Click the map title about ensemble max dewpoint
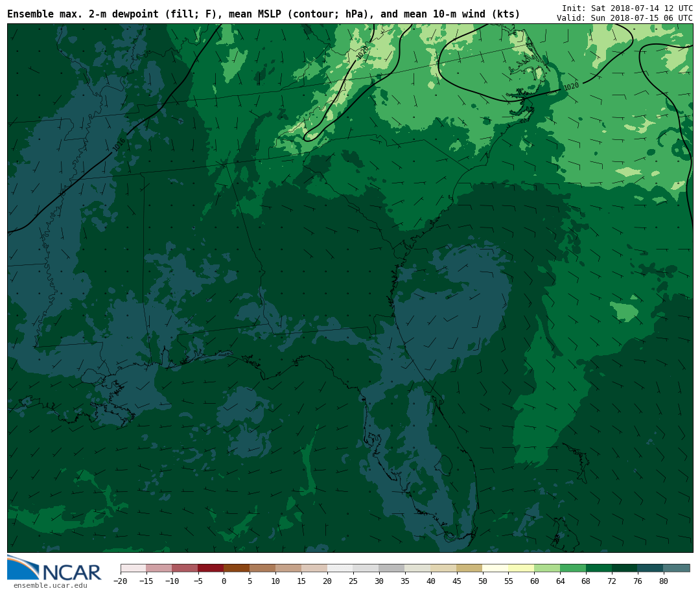 [263, 14]
